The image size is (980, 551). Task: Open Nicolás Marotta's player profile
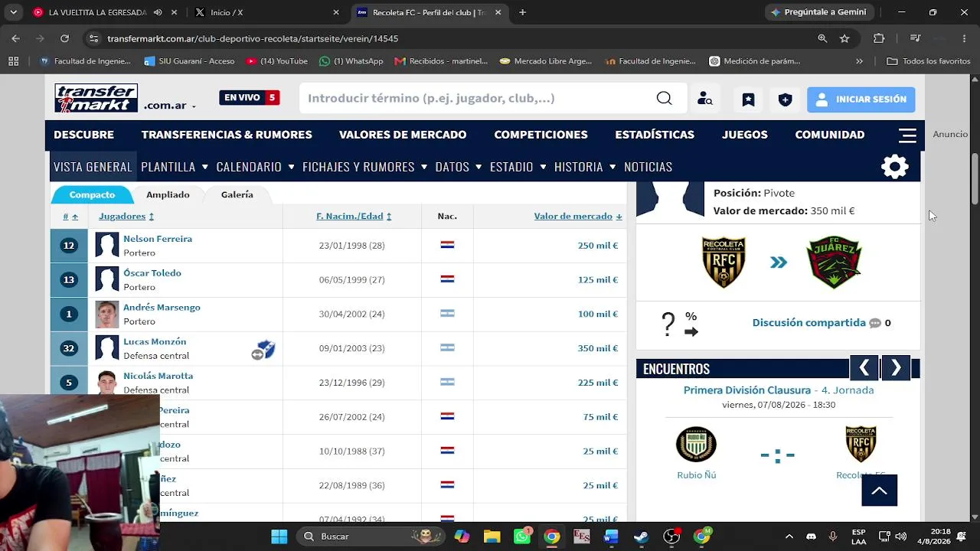(158, 376)
